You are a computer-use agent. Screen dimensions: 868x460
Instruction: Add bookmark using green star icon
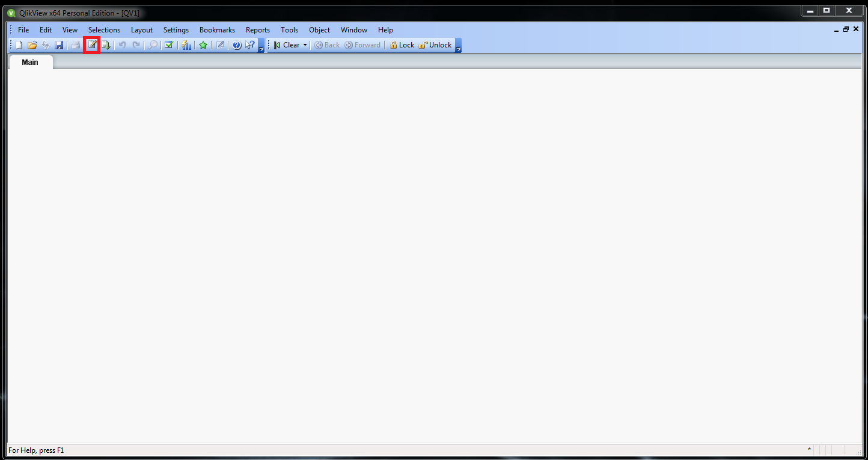(x=203, y=45)
